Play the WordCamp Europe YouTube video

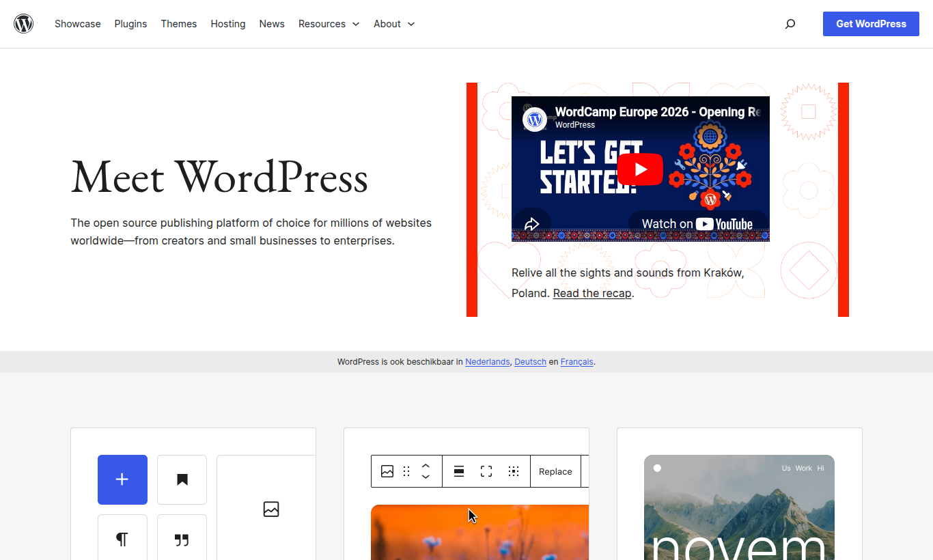point(641,169)
